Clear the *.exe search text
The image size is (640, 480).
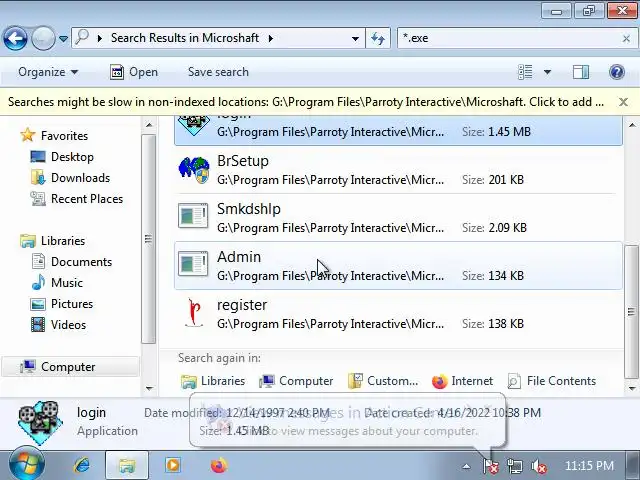(x=626, y=39)
